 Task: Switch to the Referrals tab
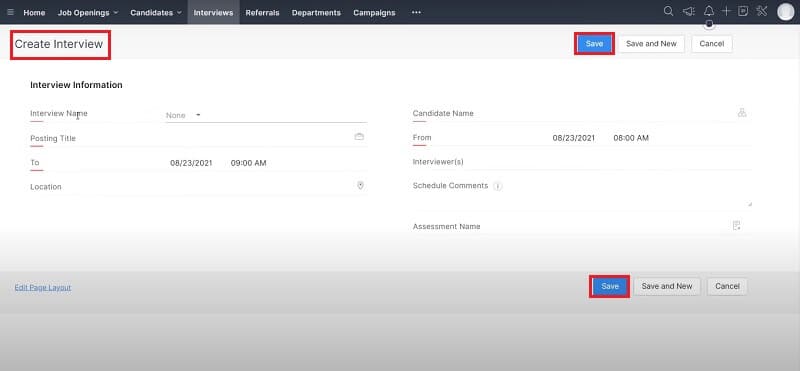coord(262,13)
